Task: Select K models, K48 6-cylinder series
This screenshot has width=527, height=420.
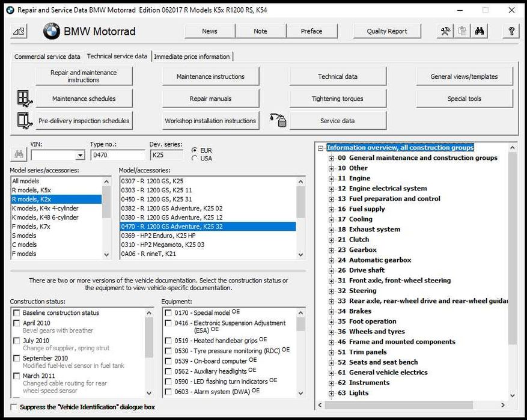Action: pos(56,218)
